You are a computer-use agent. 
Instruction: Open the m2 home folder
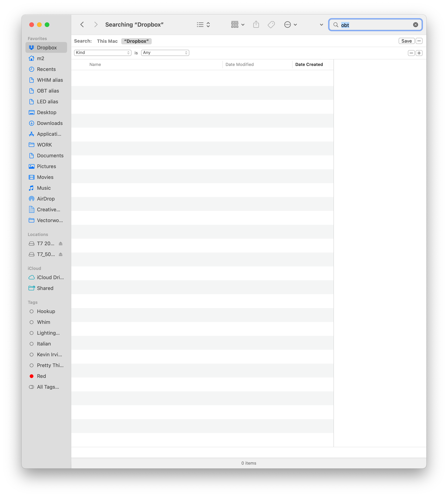46,58
